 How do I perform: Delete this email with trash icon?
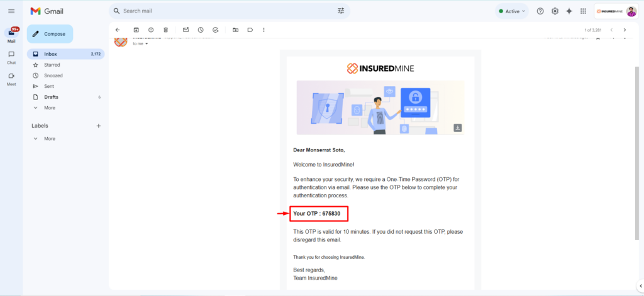coord(165,30)
